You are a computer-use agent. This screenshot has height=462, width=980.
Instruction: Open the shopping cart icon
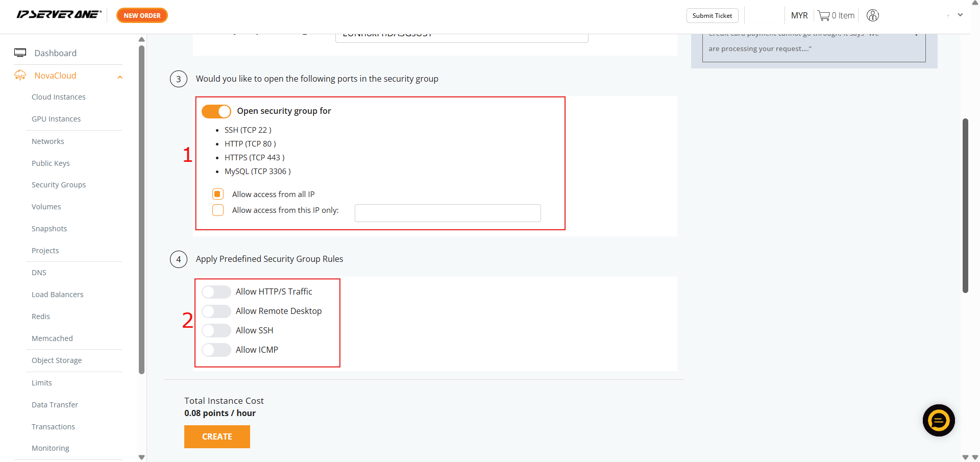823,16
